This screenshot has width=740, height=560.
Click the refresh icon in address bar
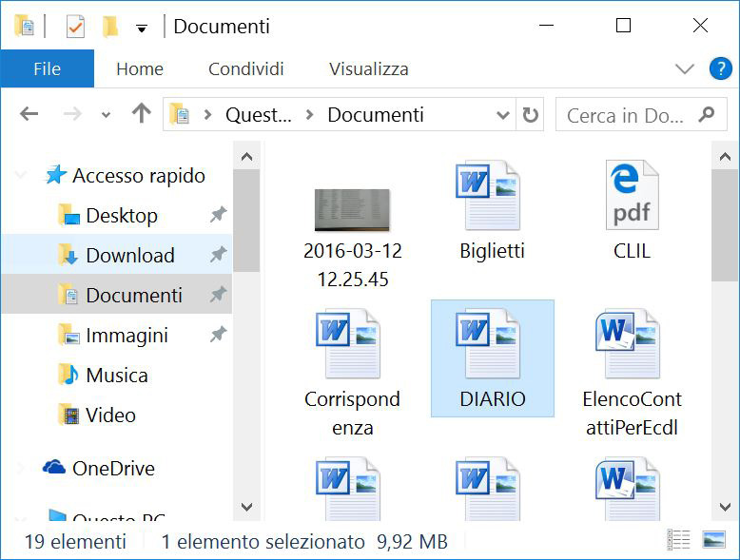531,115
